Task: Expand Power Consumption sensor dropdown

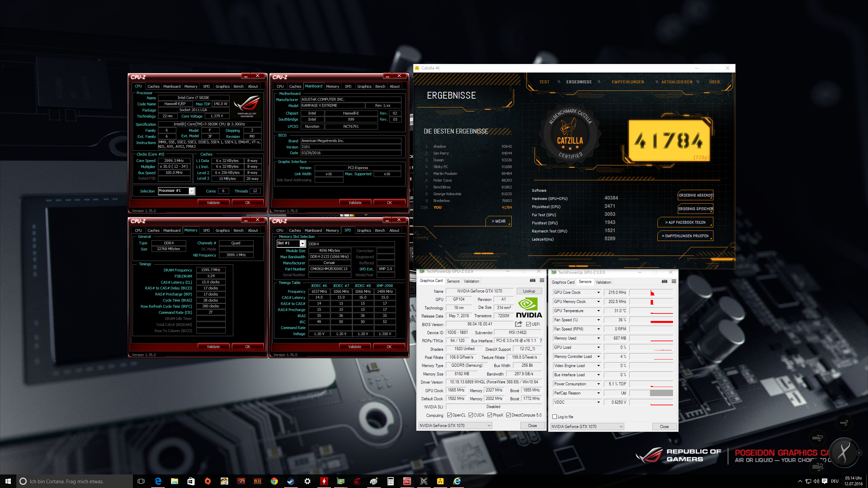Action: click(x=598, y=384)
